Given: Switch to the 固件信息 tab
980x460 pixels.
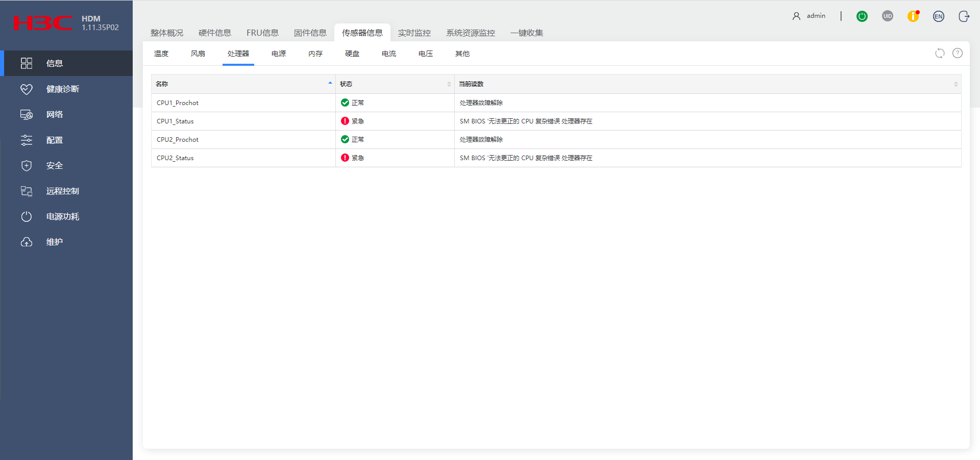Looking at the screenshot, I should coord(310,33).
